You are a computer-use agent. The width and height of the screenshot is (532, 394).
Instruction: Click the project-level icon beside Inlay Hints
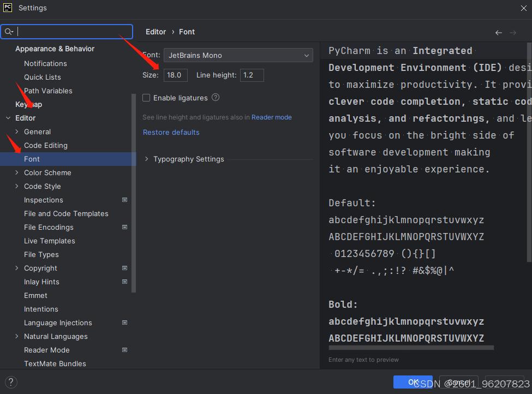124,282
